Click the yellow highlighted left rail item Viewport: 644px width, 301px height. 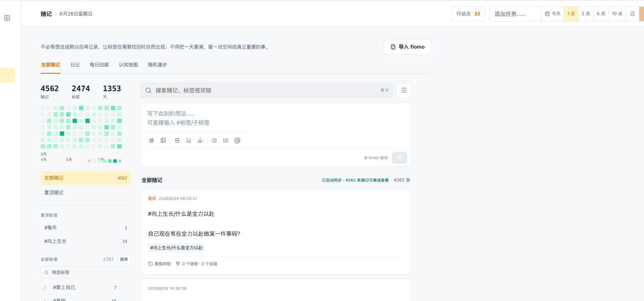7,75
